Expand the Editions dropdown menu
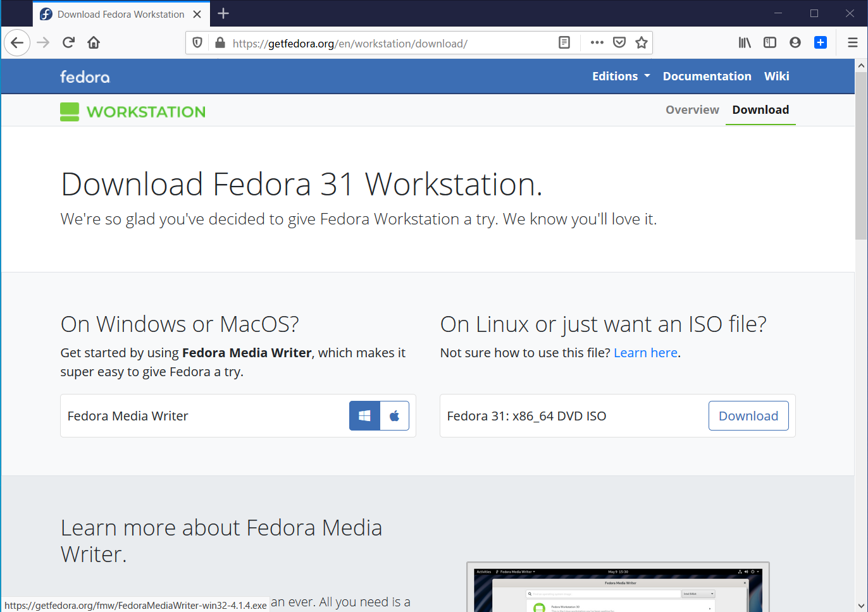The image size is (868, 612). click(621, 76)
